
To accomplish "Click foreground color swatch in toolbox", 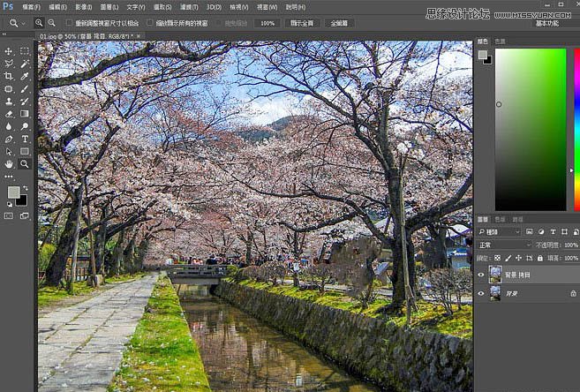I will [x=14, y=192].
